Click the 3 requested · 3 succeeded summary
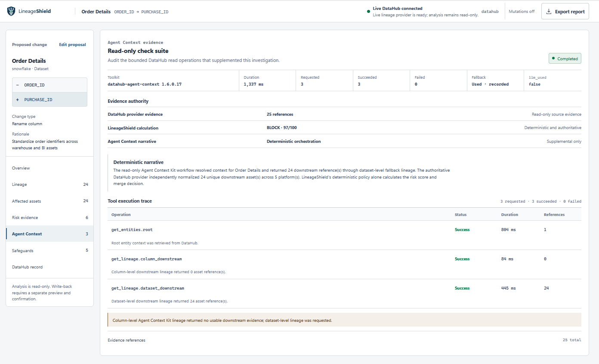The width and height of the screenshot is (599, 364). click(x=541, y=201)
